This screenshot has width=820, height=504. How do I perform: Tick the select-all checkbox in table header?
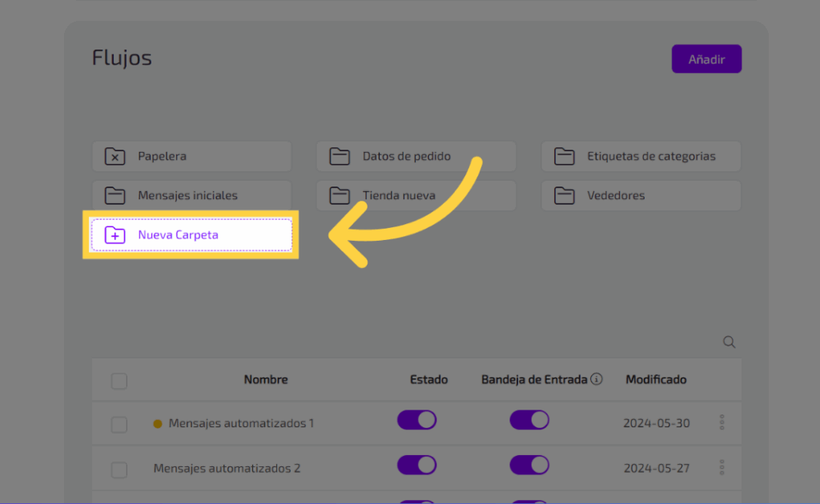click(119, 381)
